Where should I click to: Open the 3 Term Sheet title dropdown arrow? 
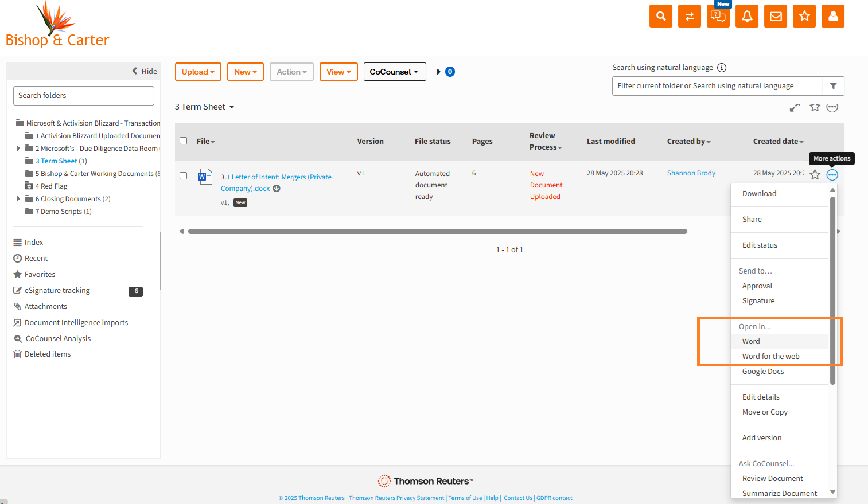click(232, 107)
